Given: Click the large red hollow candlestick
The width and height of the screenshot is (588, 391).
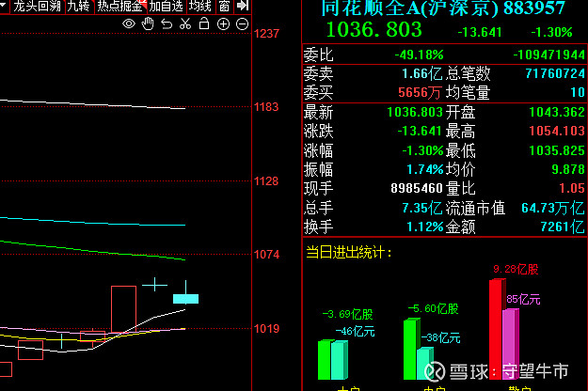Looking at the screenshot, I should click(x=123, y=309).
